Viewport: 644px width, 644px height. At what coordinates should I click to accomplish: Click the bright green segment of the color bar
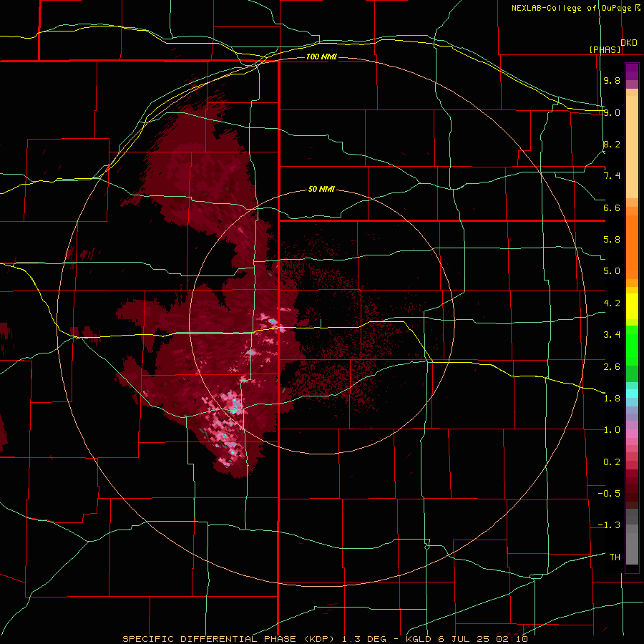[x=632, y=346]
